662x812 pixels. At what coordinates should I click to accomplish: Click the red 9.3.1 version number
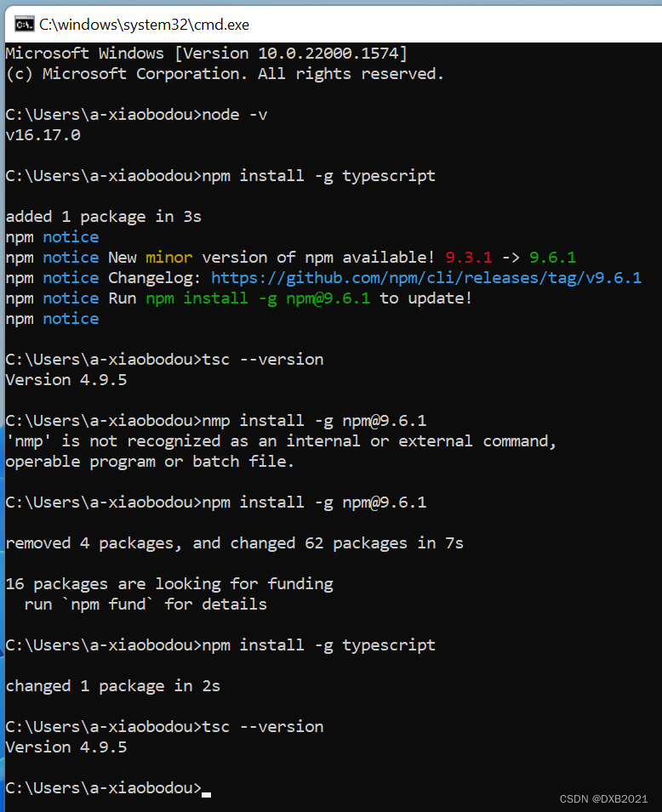pyautogui.click(x=469, y=258)
